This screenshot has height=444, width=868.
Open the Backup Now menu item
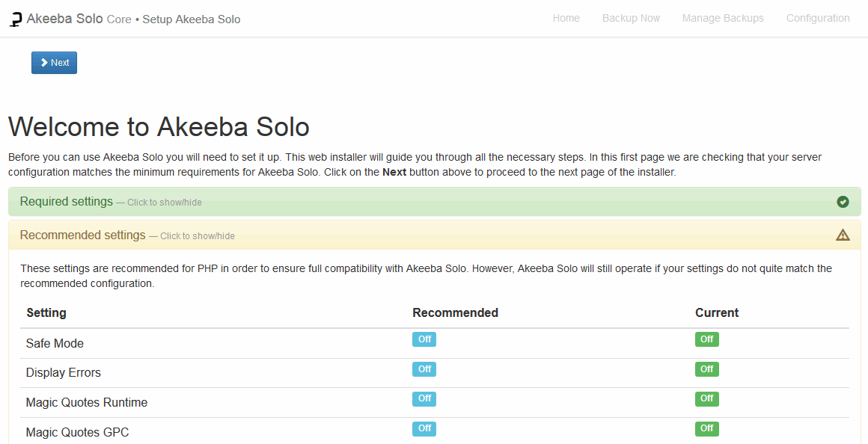pyautogui.click(x=631, y=18)
